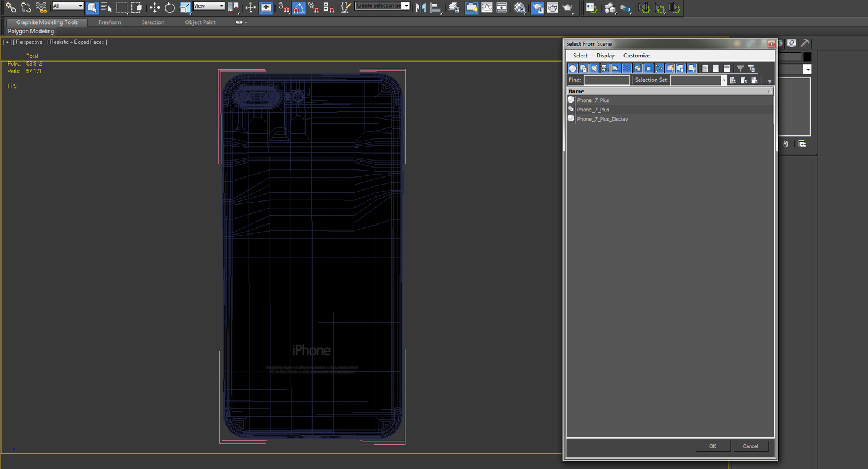Open Edit Named Selection Sets
The image size is (868, 469).
[346, 8]
